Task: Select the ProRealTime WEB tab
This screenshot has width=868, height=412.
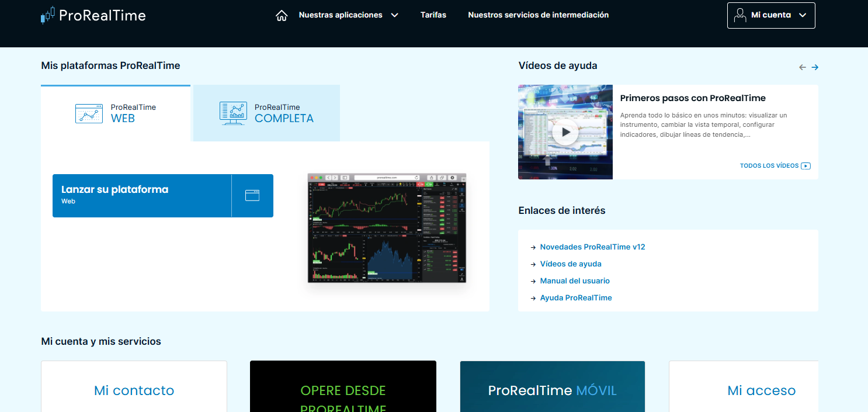Action: coord(116,113)
